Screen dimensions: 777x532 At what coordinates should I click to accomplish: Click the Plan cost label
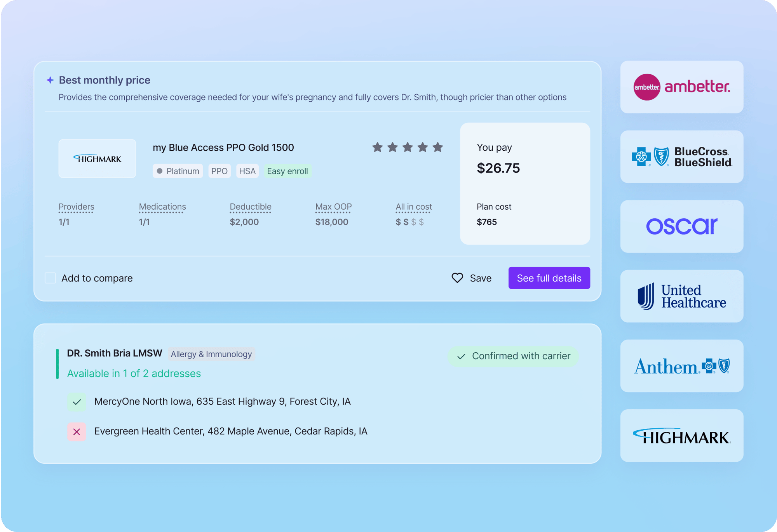[494, 207]
